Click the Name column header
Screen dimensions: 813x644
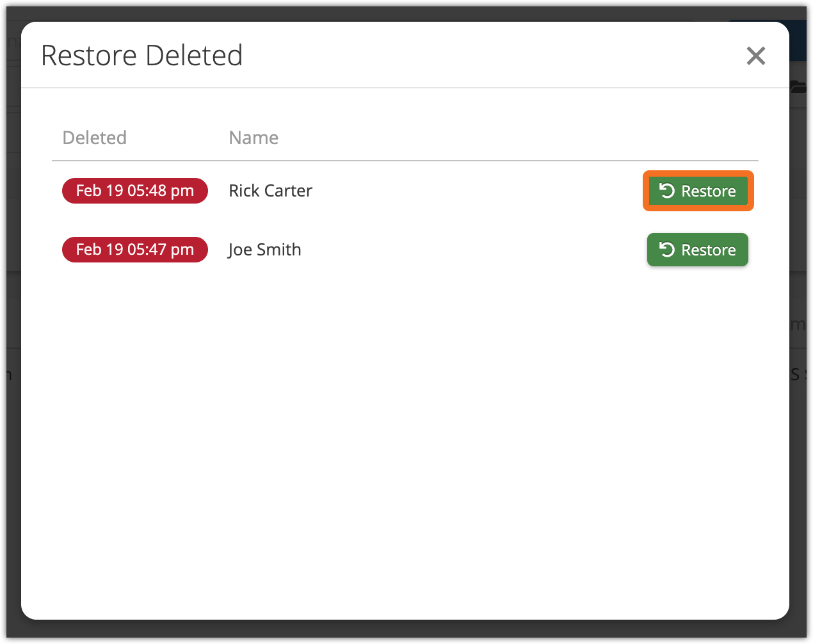[254, 138]
